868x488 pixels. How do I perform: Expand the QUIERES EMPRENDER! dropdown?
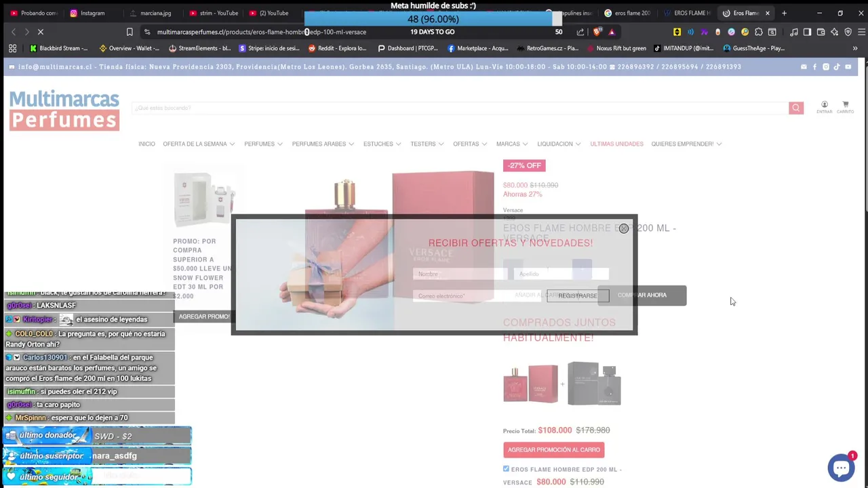click(x=686, y=144)
